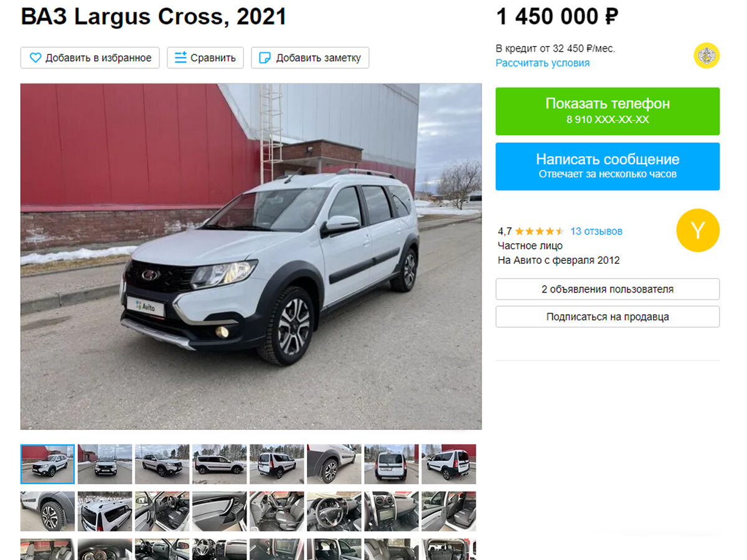Select the first selected front-side thumbnail
The width and height of the screenshot is (747, 560).
(47, 464)
